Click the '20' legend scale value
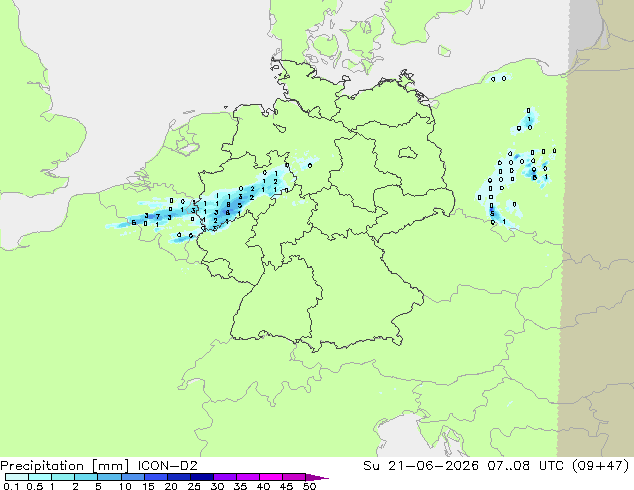Viewport: 634px width, 490px height. pos(171,486)
